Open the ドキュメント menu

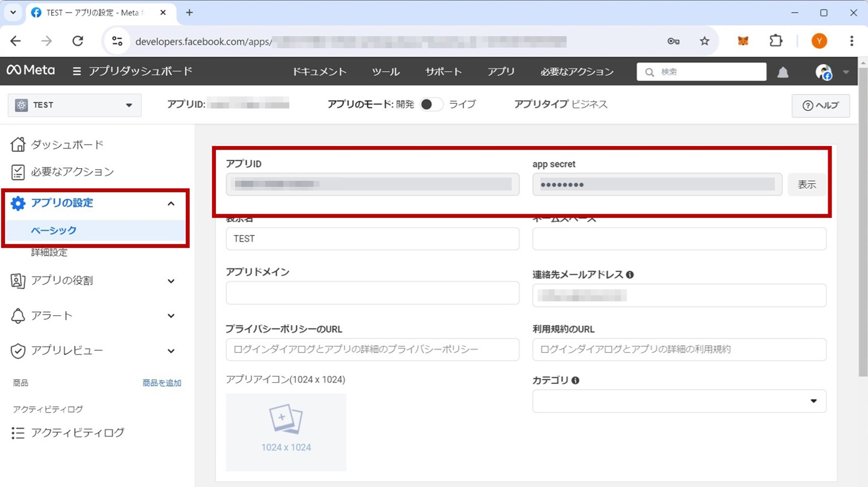click(319, 72)
